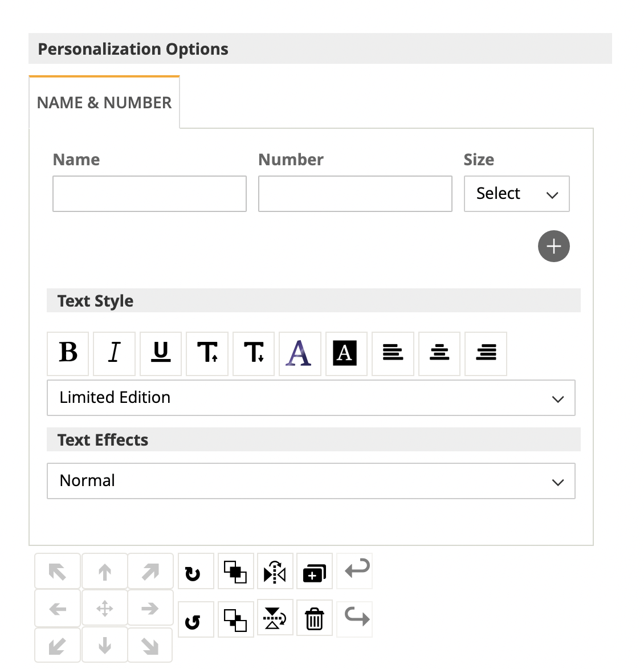The image size is (644, 669).
Task: Center align the text
Action: coord(439,354)
